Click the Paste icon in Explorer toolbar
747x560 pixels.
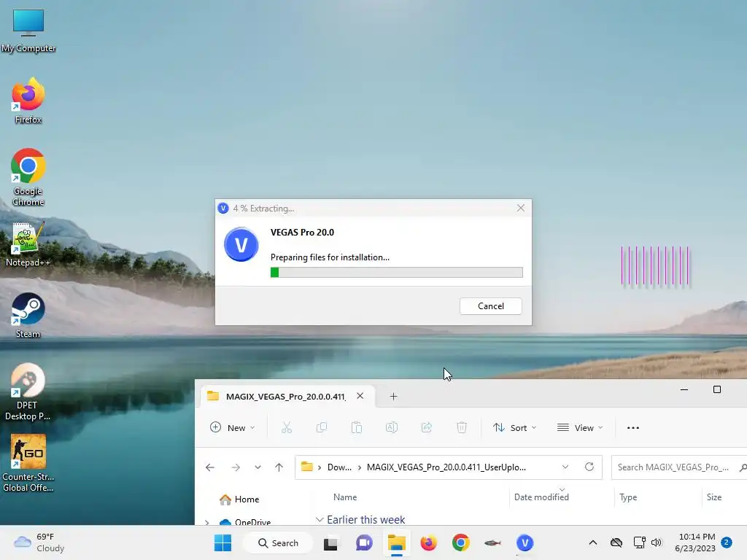tap(356, 427)
